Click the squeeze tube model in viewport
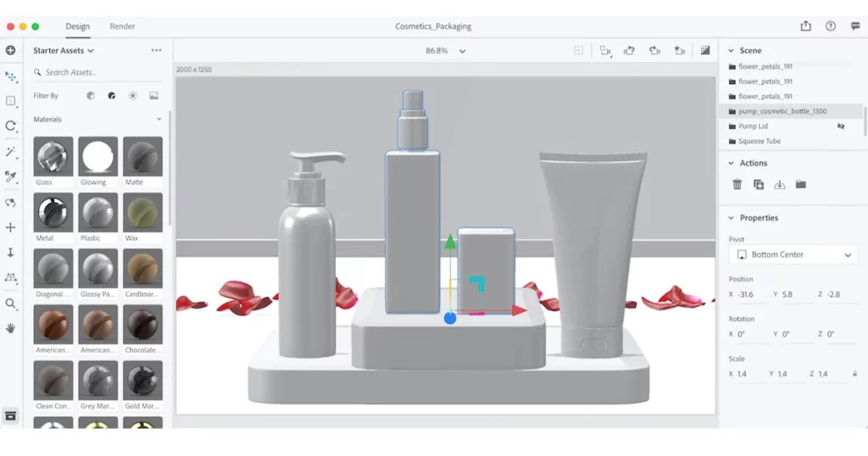 pos(593,254)
